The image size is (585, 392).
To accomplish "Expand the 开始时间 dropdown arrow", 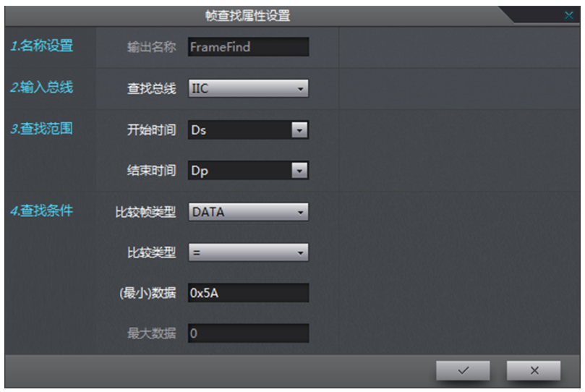I will [299, 129].
